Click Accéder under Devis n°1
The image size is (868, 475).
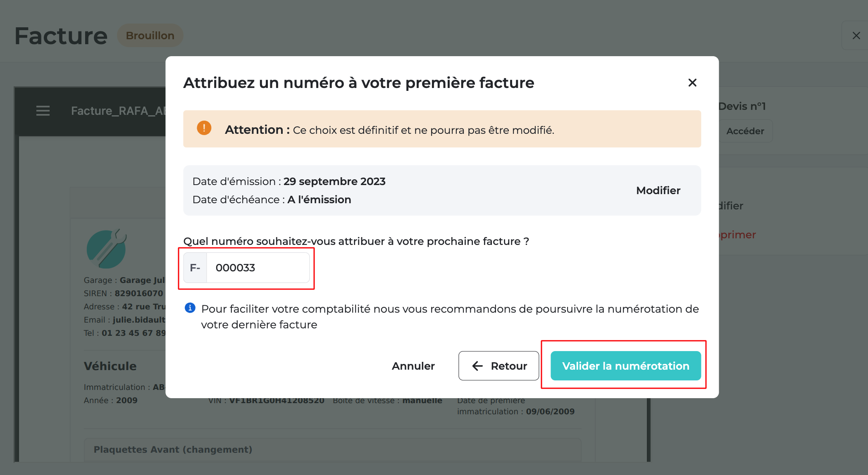746,131
